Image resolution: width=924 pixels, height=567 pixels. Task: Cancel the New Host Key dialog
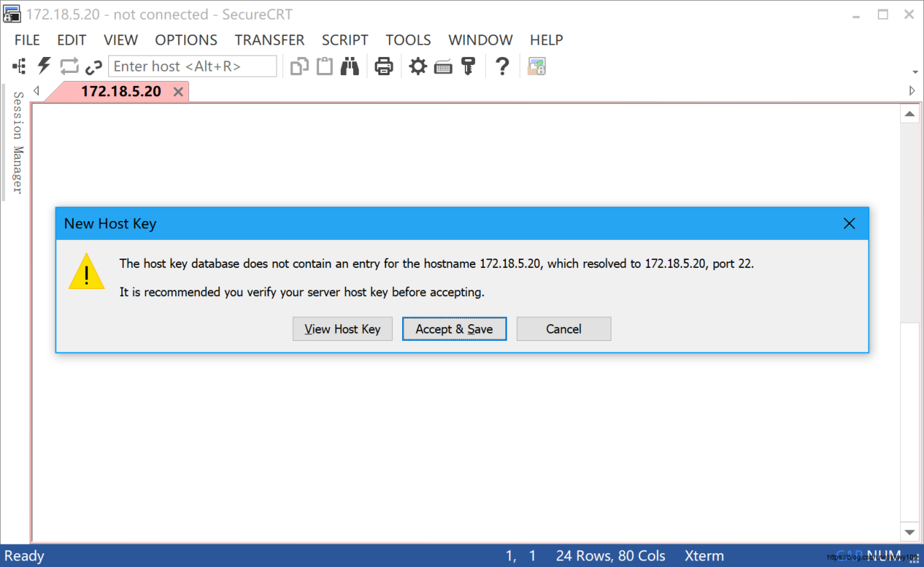563,329
